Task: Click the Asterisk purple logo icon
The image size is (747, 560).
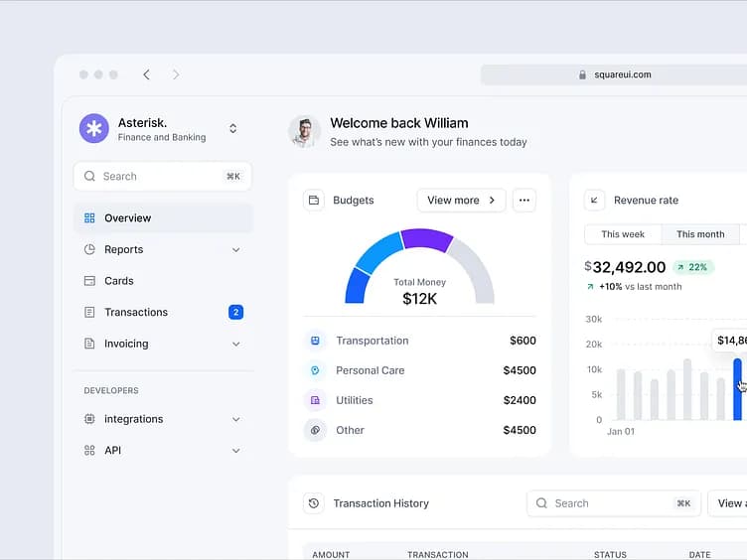Action: (x=93, y=128)
